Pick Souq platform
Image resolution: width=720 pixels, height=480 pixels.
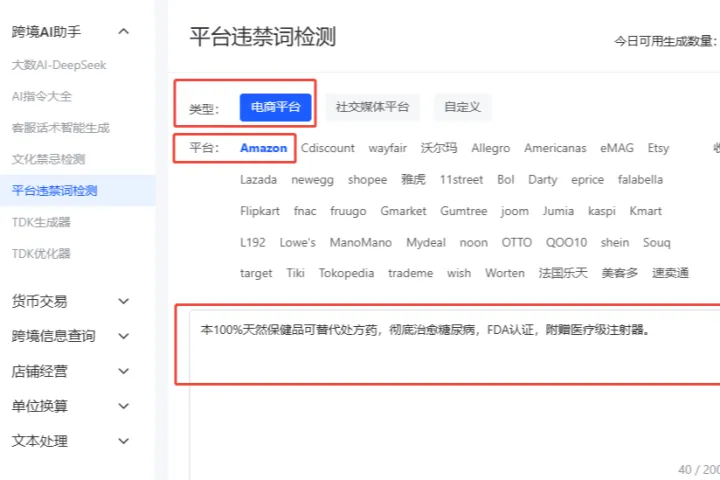click(x=657, y=242)
